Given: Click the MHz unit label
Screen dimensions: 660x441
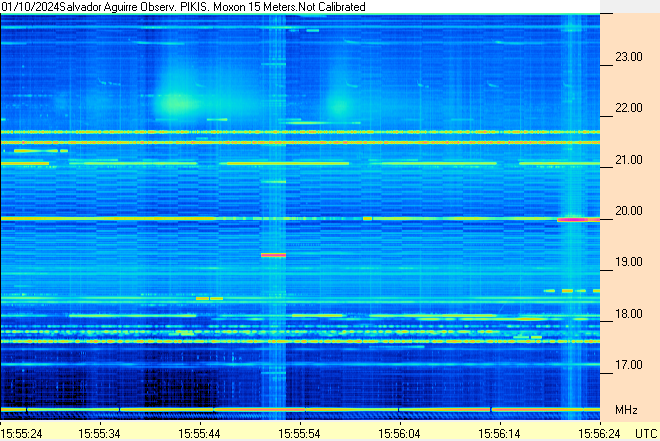Looking at the screenshot, I should click(626, 410).
